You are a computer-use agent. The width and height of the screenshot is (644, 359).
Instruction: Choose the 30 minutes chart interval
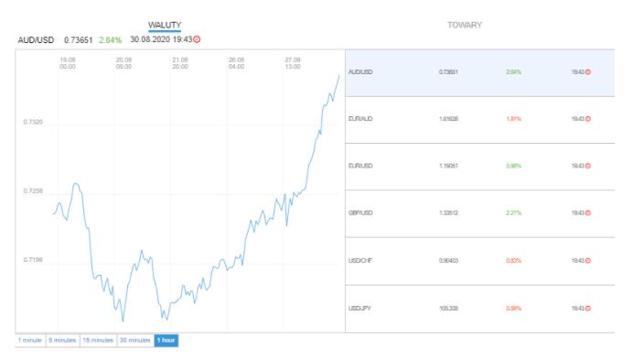pos(135,341)
